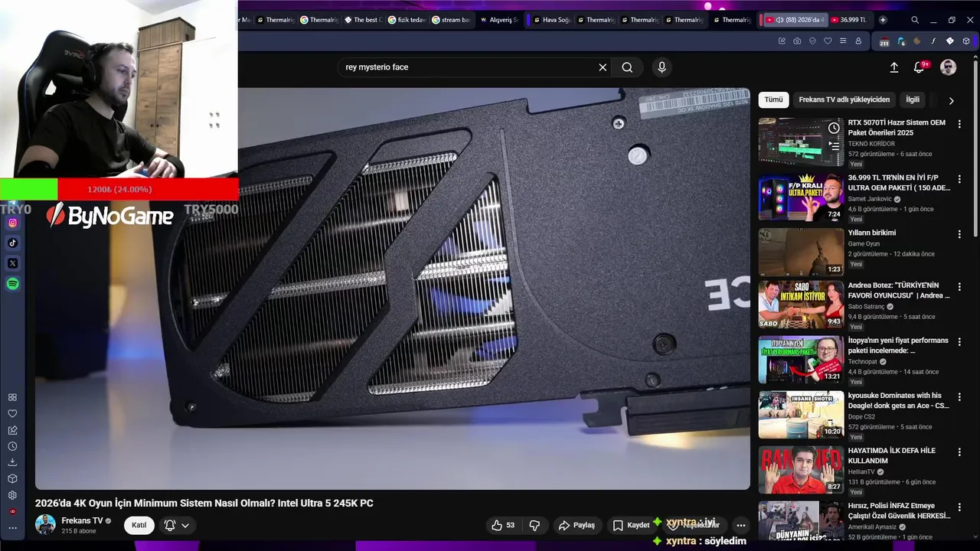Open options for Yılların birikimi video
The width and height of the screenshot is (980, 551).
pyautogui.click(x=959, y=233)
